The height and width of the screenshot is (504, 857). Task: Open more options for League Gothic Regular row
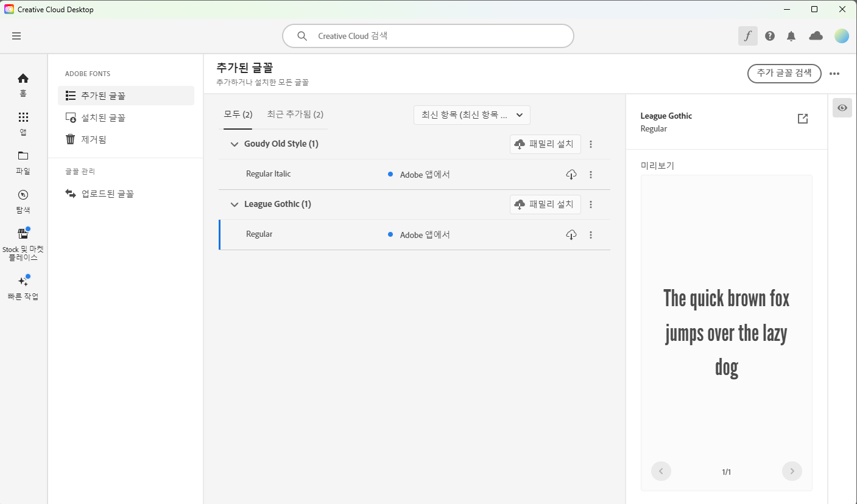coord(591,235)
